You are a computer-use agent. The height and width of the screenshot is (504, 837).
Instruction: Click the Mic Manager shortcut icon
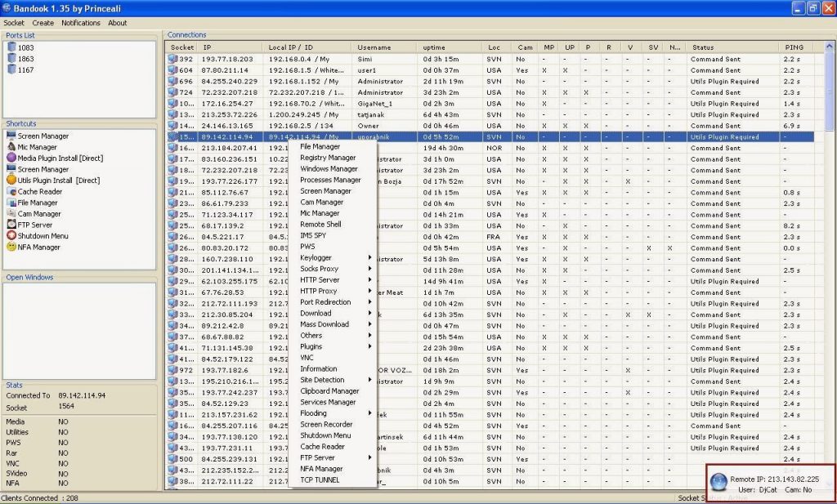coord(11,147)
